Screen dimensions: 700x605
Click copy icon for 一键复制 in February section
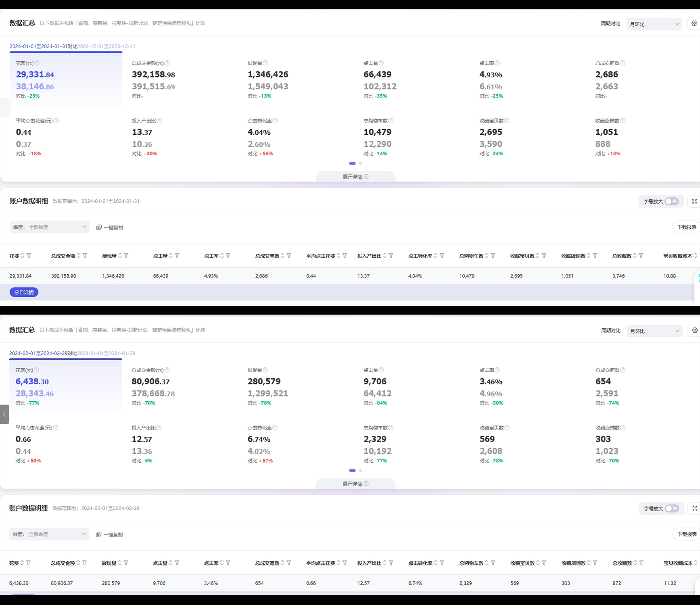click(x=99, y=534)
